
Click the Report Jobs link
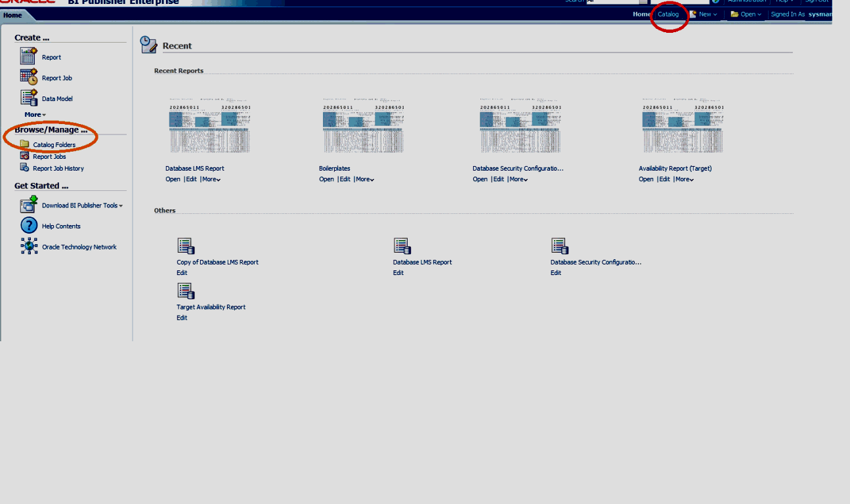(50, 157)
